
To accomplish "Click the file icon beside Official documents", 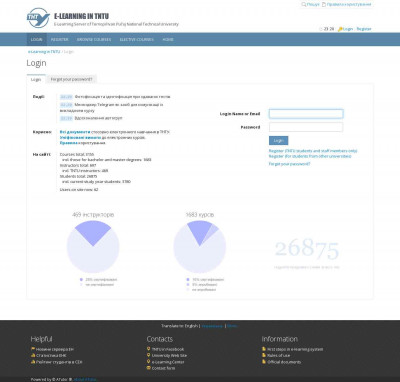I will click(264, 362).
